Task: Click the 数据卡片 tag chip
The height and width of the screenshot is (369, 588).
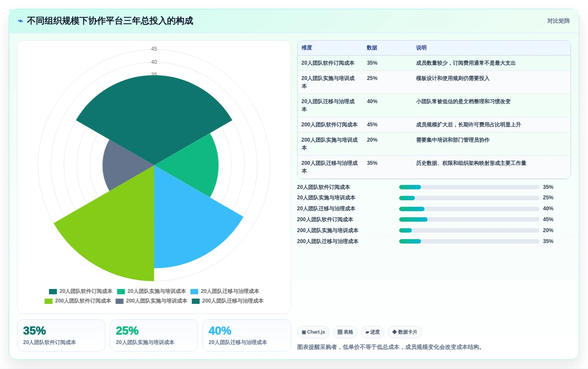Action: point(405,332)
